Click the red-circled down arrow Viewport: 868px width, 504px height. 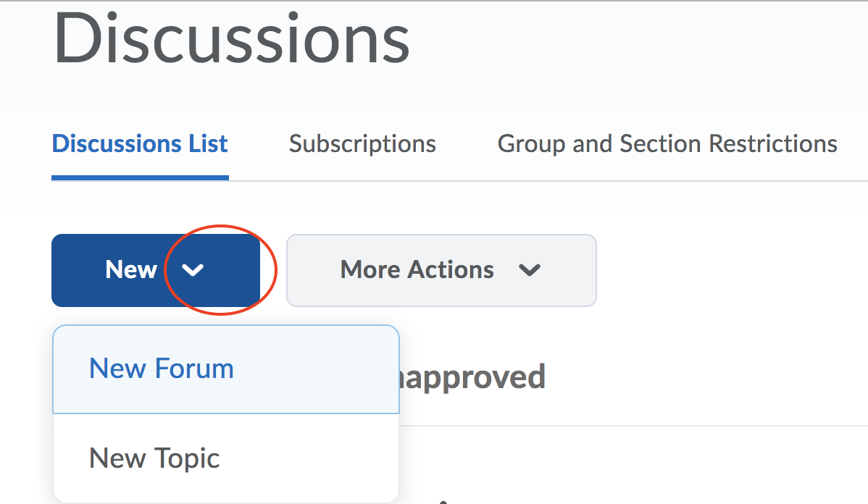point(193,270)
